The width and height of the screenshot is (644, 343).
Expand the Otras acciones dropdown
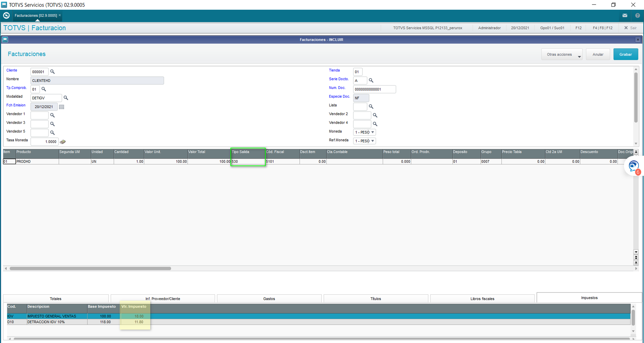(x=562, y=54)
